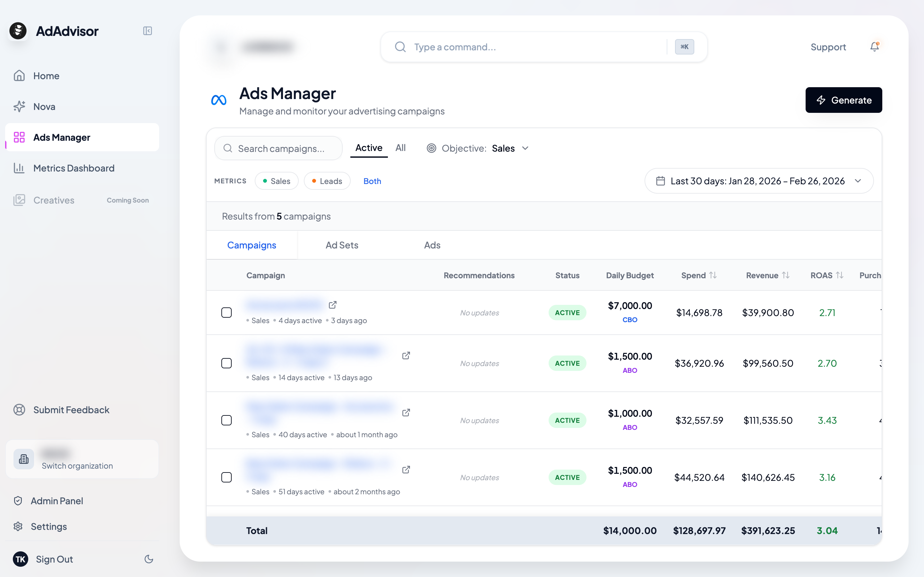Toggle dark mode with the moon icon
This screenshot has height=577, width=924.
[149, 559]
